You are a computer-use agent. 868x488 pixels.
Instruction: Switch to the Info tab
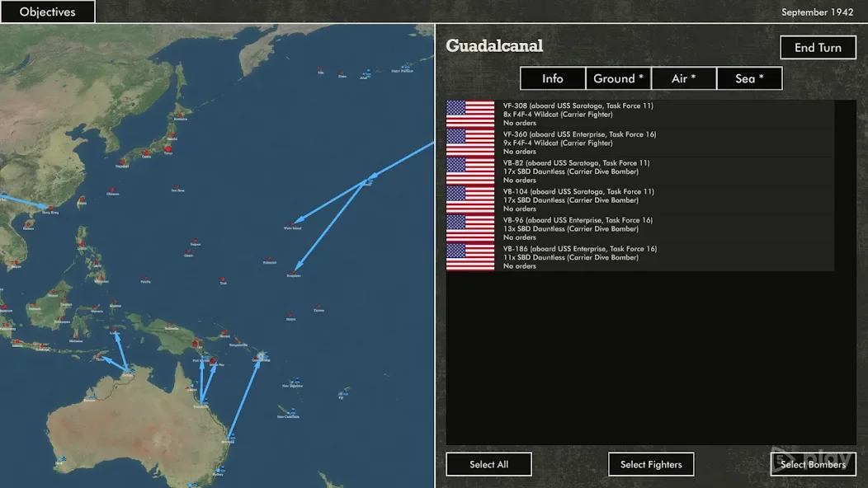click(x=553, y=78)
